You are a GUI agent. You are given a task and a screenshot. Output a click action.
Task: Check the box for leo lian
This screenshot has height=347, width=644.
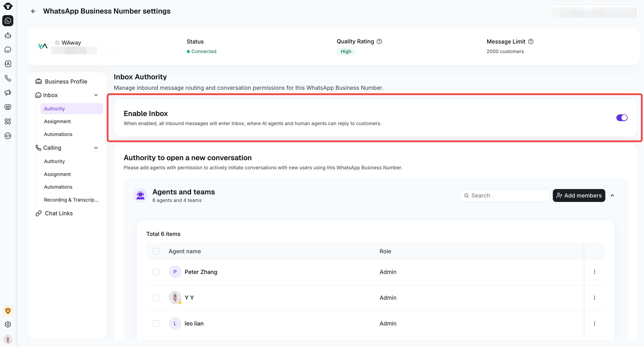point(156,323)
